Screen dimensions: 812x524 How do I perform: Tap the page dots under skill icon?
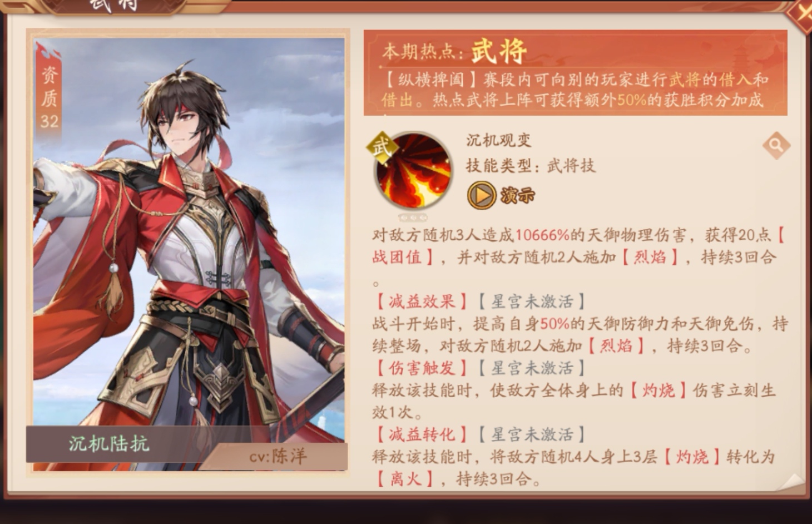413,217
